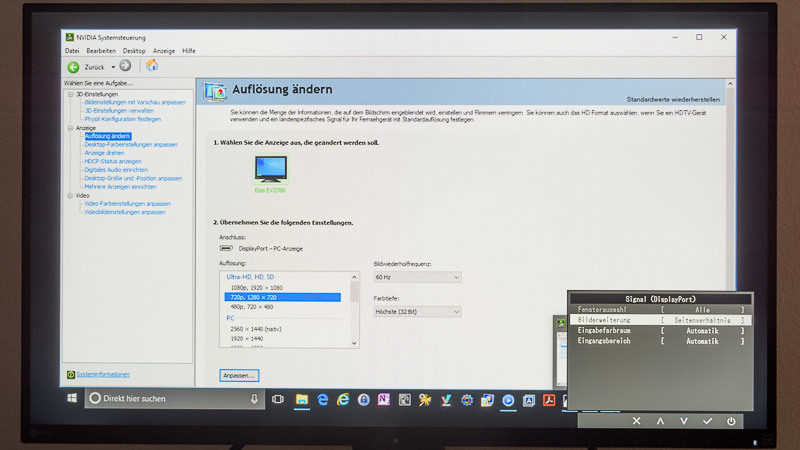Select the Eizo EV2780 display thumbnail
The height and width of the screenshot is (450, 800).
tap(270, 170)
